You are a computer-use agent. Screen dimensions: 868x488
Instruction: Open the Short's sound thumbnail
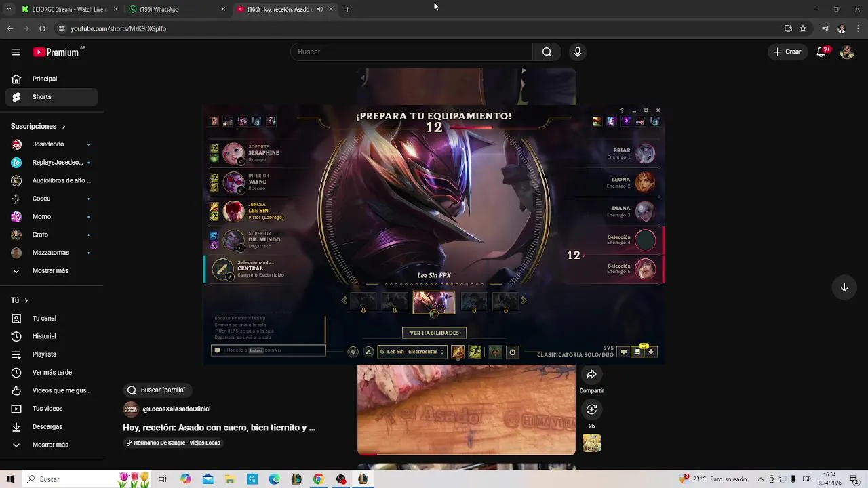pyautogui.click(x=591, y=443)
